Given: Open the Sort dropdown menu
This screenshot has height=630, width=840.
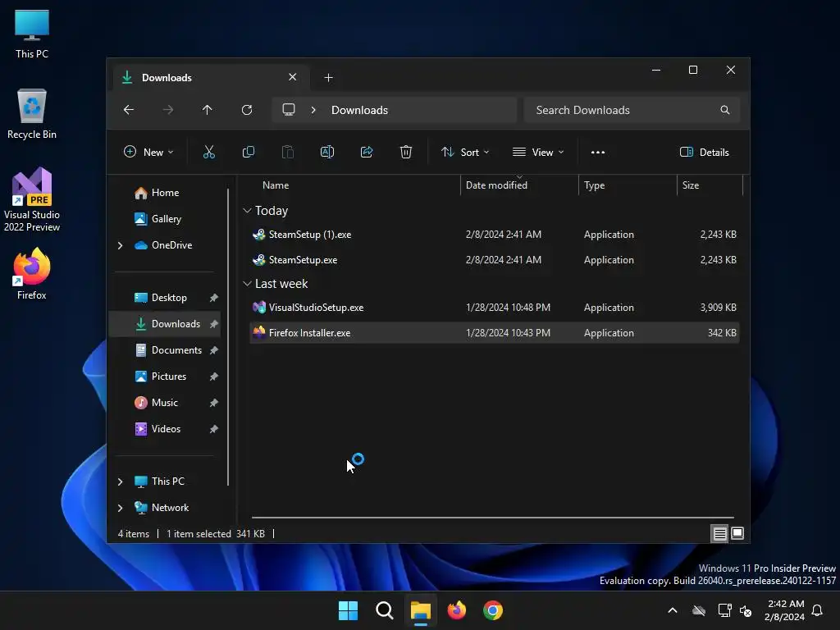Looking at the screenshot, I should (465, 152).
